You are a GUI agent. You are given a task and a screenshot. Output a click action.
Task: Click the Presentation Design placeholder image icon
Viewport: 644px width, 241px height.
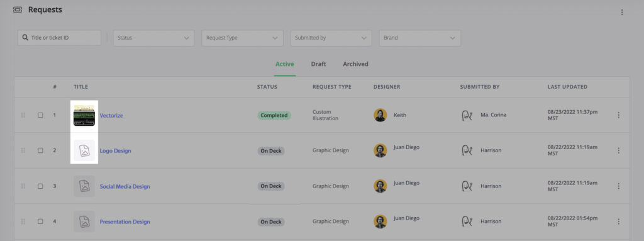point(84,221)
